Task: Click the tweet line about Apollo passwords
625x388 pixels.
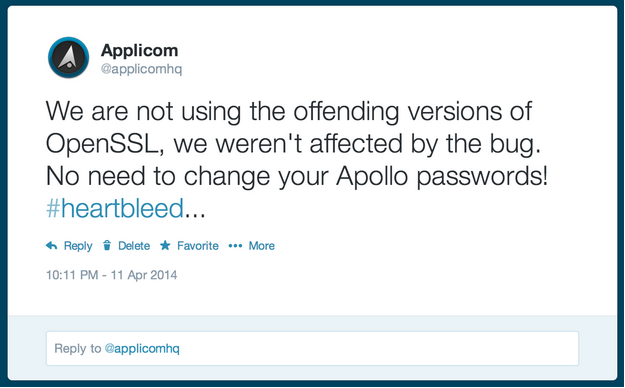Action: (297, 176)
